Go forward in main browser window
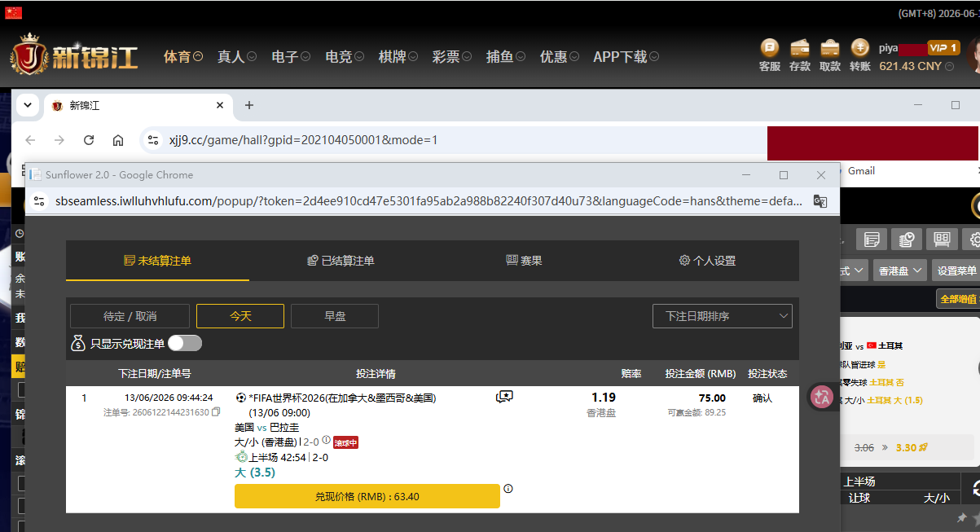This screenshot has width=980, height=532. tap(59, 140)
